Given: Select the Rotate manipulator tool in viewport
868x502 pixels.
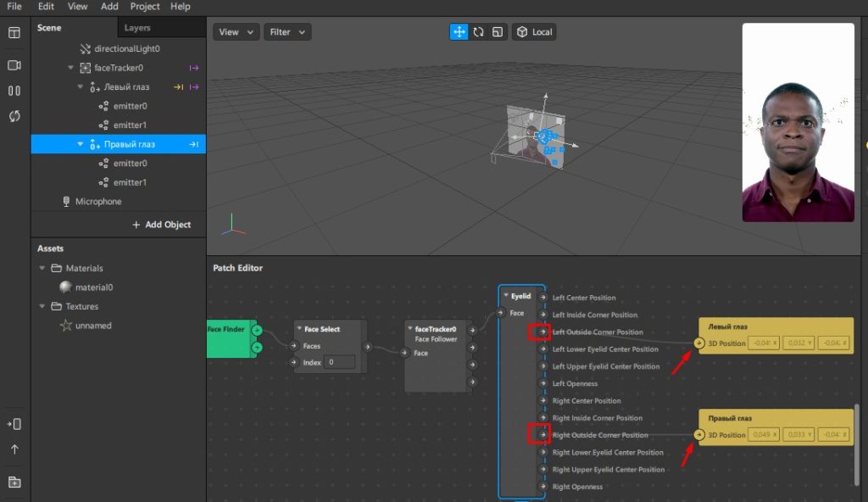Looking at the screenshot, I should point(478,32).
